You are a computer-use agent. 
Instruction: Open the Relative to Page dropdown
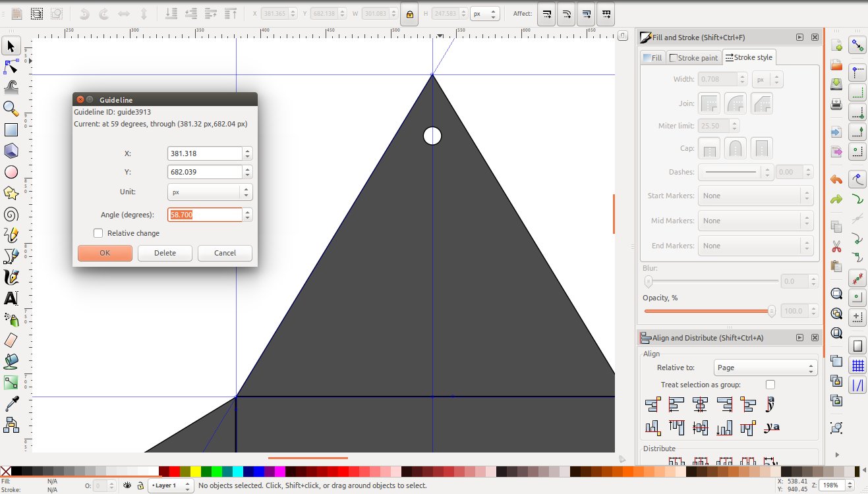pyautogui.click(x=767, y=368)
